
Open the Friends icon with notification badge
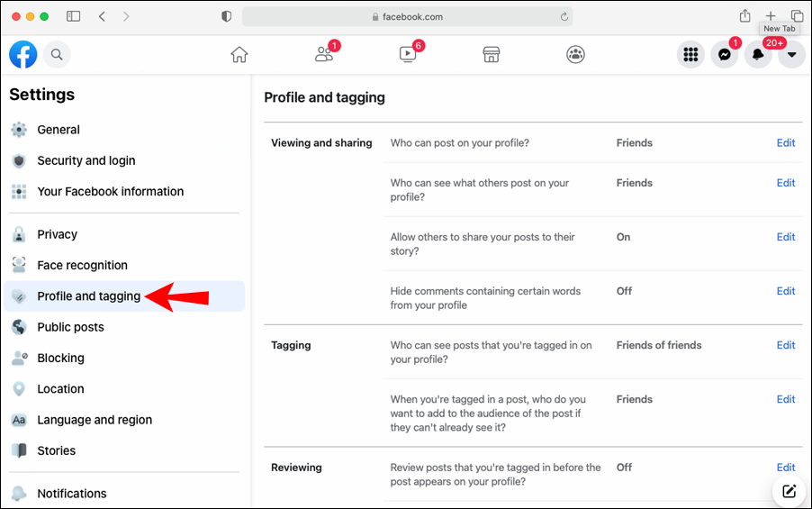pos(325,54)
